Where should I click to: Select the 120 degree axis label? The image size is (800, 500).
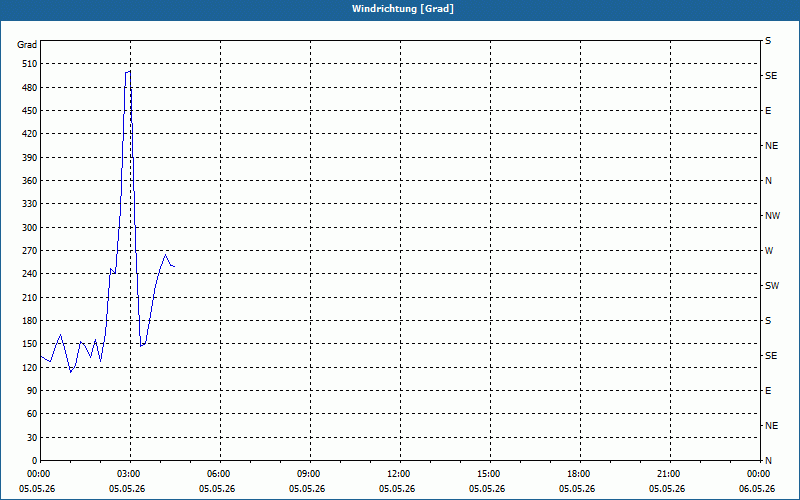click(30, 368)
